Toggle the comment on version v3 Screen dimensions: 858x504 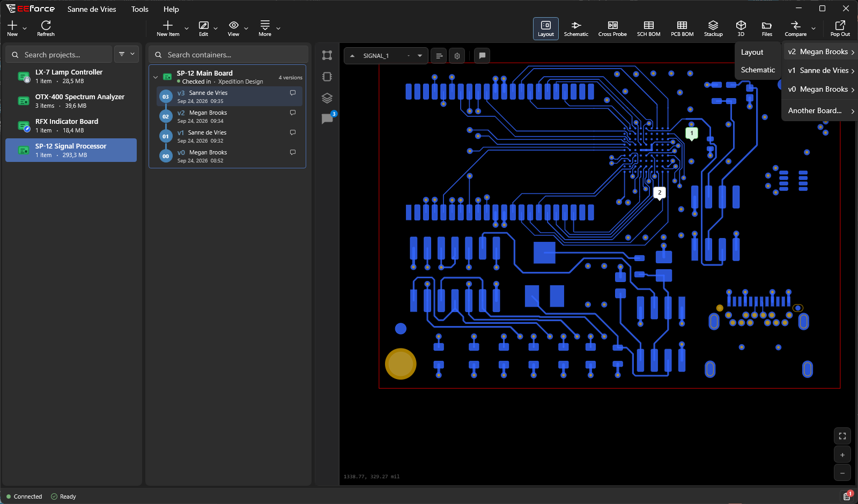pyautogui.click(x=293, y=93)
